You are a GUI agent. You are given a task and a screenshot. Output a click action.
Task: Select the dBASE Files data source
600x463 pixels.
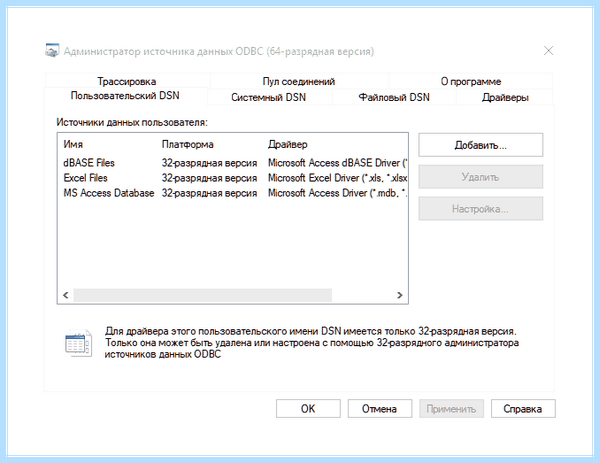pos(233,163)
